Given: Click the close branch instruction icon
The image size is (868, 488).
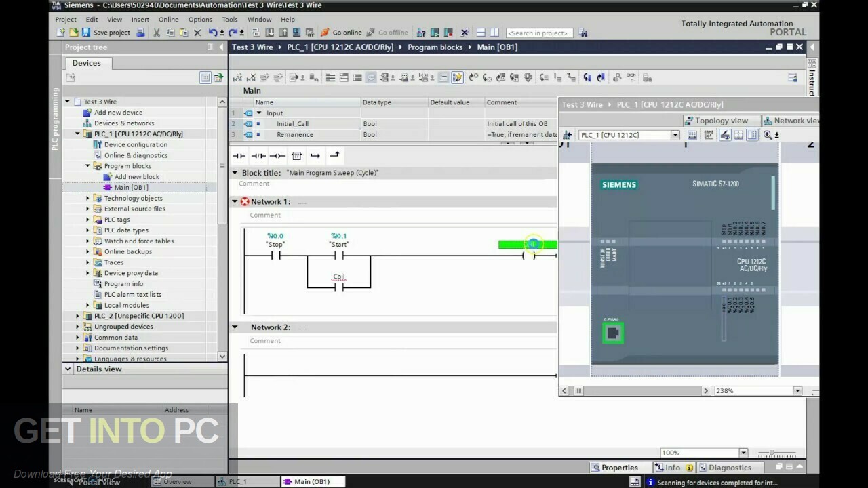Looking at the screenshot, I should (334, 156).
